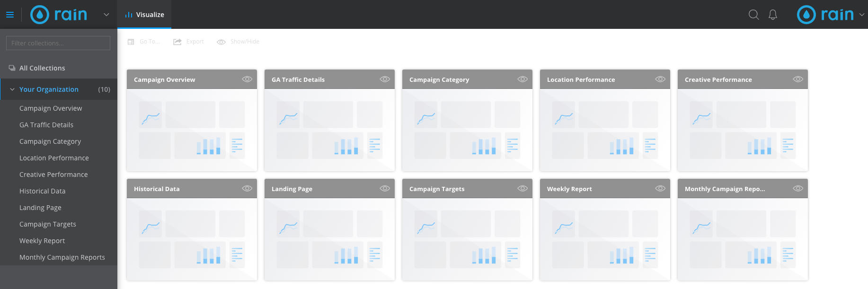The image size is (868, 289).
Task: Expand the left rain logo dropdown chevron
Action: [x=106, y=15]
